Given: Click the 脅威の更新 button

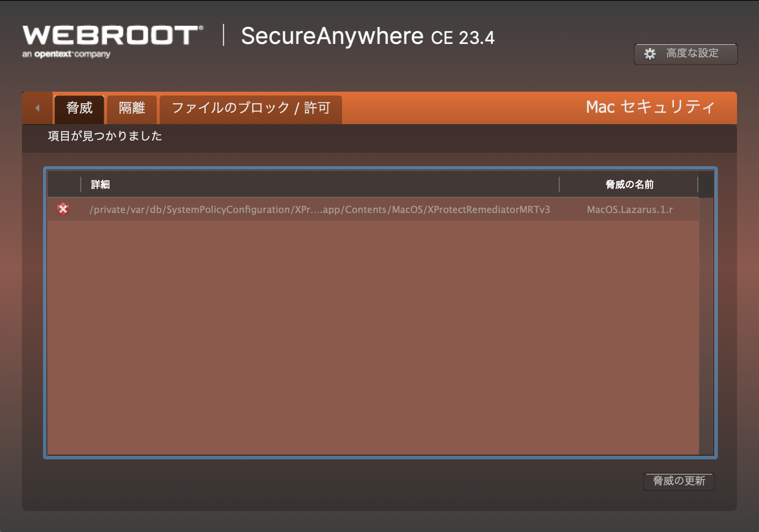Looking at the screenshot, I should point(679,481).
